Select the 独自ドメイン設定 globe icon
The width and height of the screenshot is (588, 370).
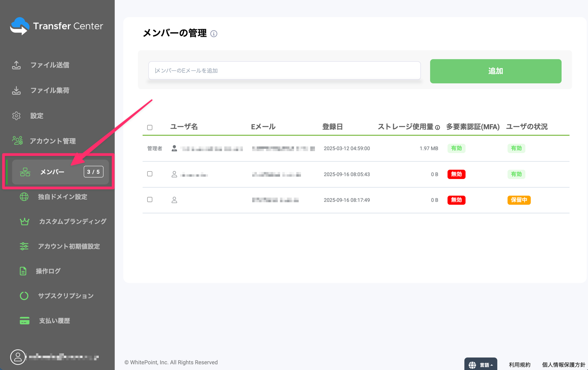[24, 196]
